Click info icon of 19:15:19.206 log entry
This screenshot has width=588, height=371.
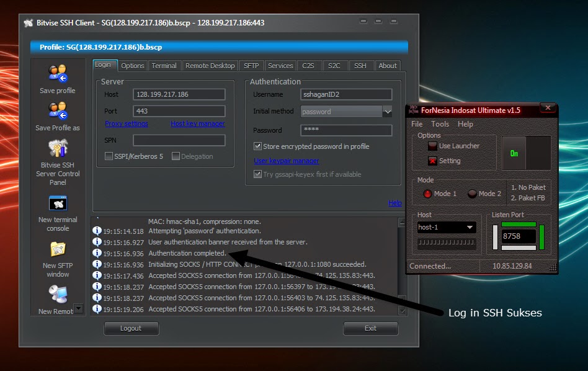pyautogui.click(x=97, y=309)
